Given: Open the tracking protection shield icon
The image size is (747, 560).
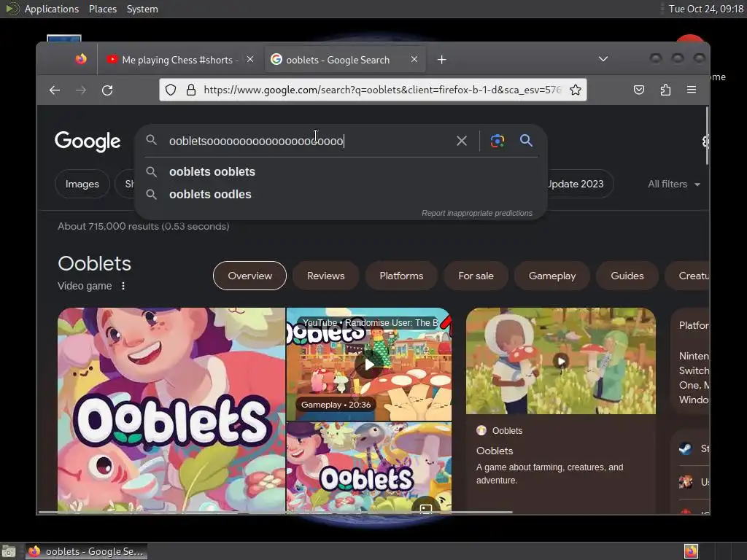Looking at the screenshot, I should tap(171, 90).
